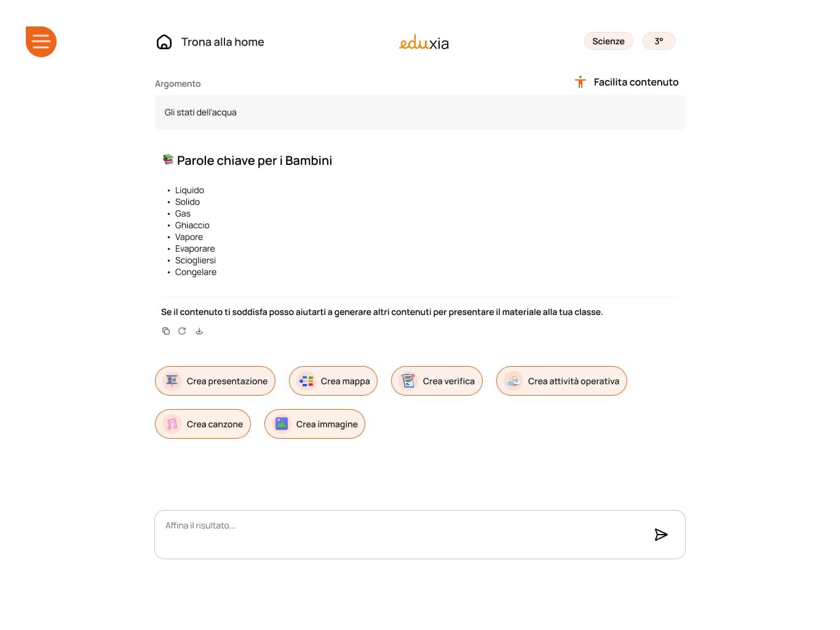Click Crea mappa button

(333, 381)
